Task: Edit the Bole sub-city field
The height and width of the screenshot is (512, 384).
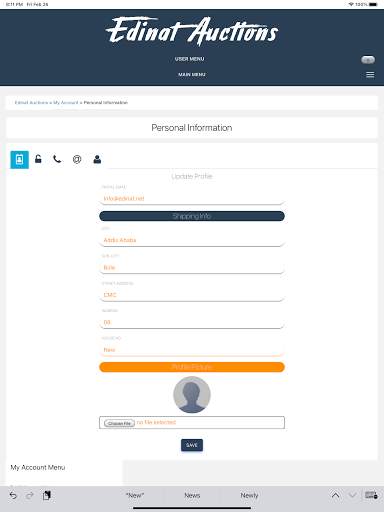Action: (x=192, y=267)
